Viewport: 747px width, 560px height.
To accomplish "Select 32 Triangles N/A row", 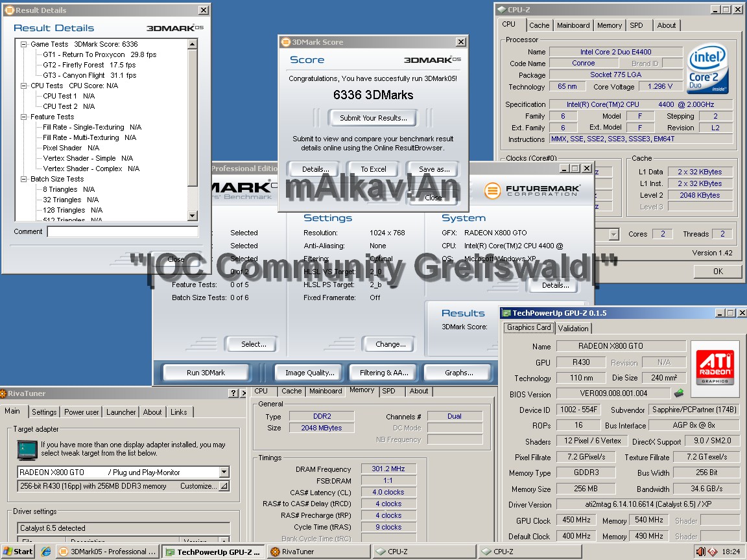I will [x=71, y=200].
